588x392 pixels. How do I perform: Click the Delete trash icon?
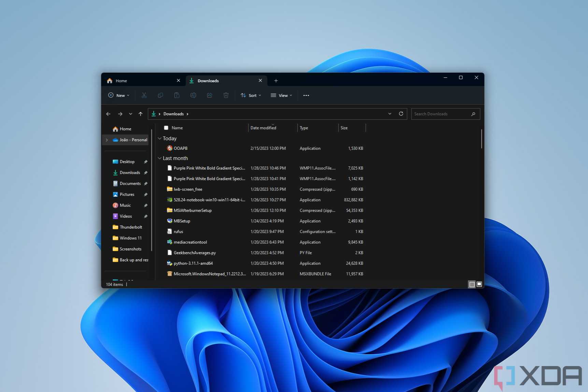[x=226, y=96]
